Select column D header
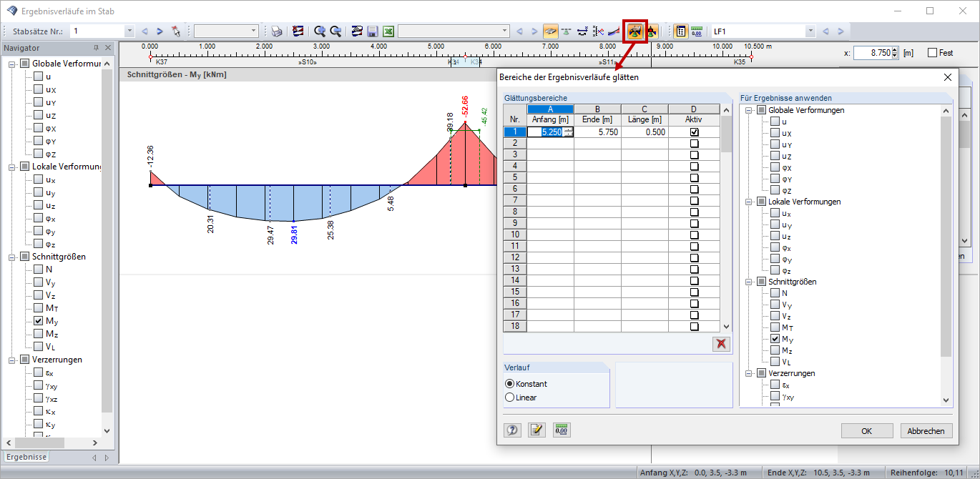The width and height of the screenshot is (980, 479). pos(694,109)
